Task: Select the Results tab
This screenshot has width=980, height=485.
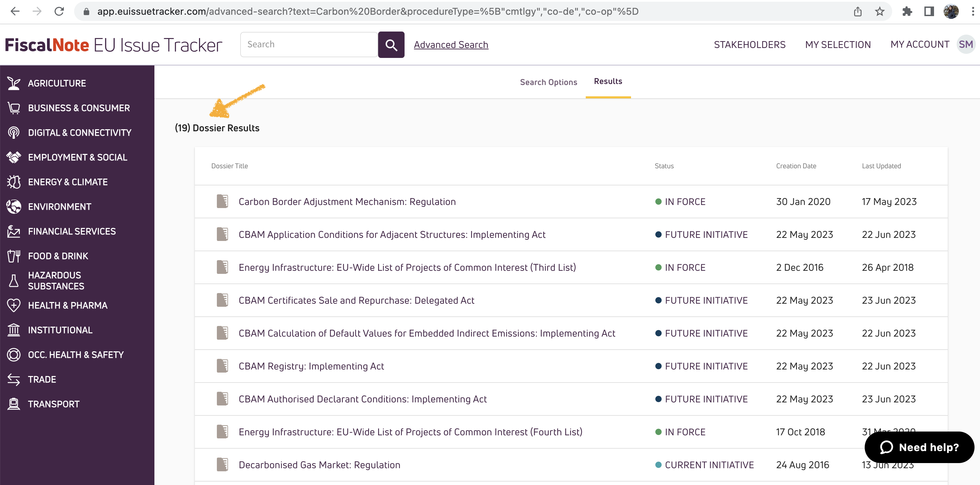Action: pos(608,81)
